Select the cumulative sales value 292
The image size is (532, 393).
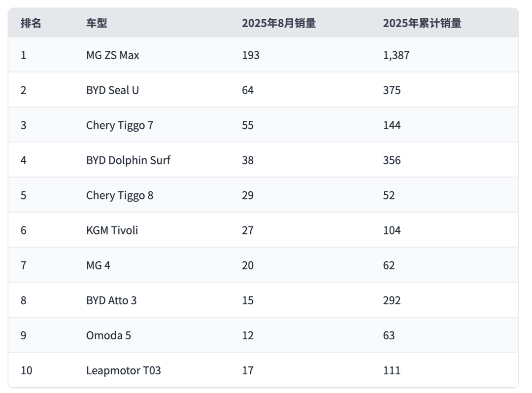(392, 300)
